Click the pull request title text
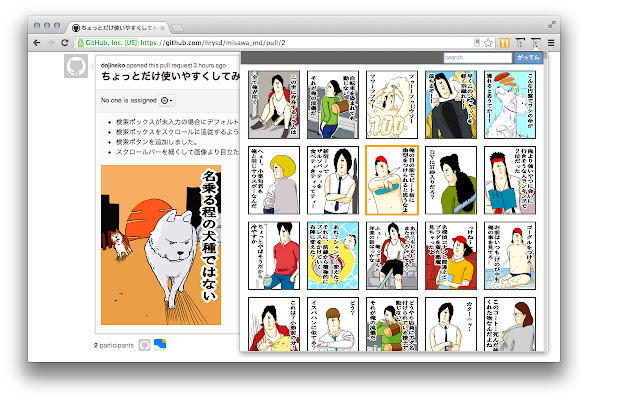This screenshot has height=400, width=640. coord(171,76)
